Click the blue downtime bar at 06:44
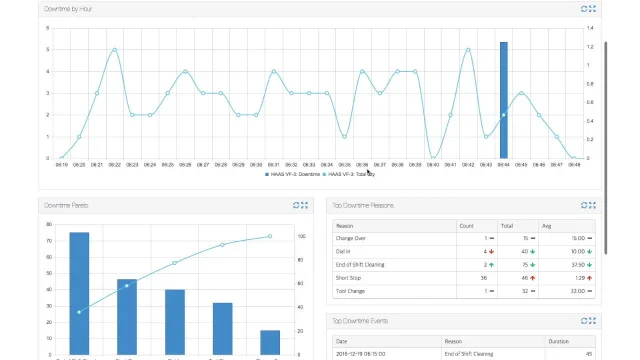640x360 pixels. 504,100
